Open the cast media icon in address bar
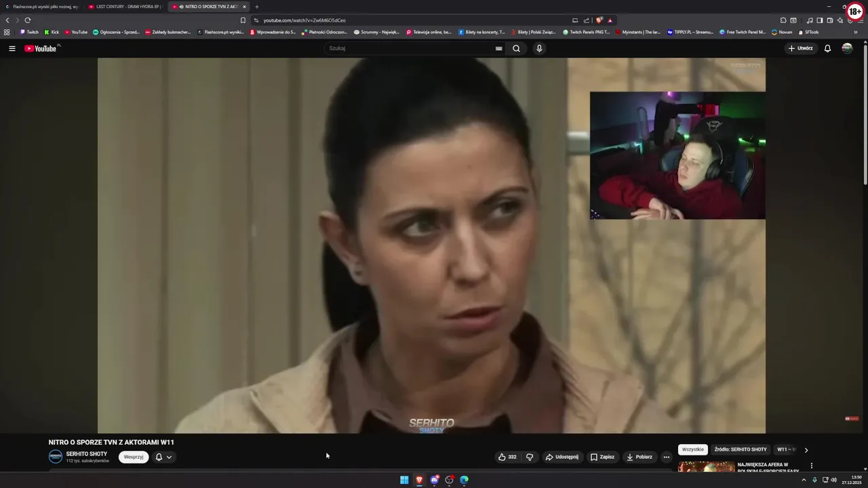 tap(575, 20)
